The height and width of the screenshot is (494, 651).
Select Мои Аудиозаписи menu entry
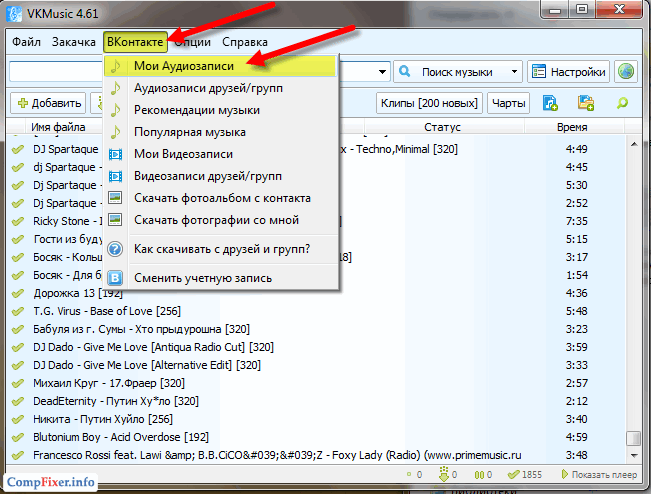(220, 66)
